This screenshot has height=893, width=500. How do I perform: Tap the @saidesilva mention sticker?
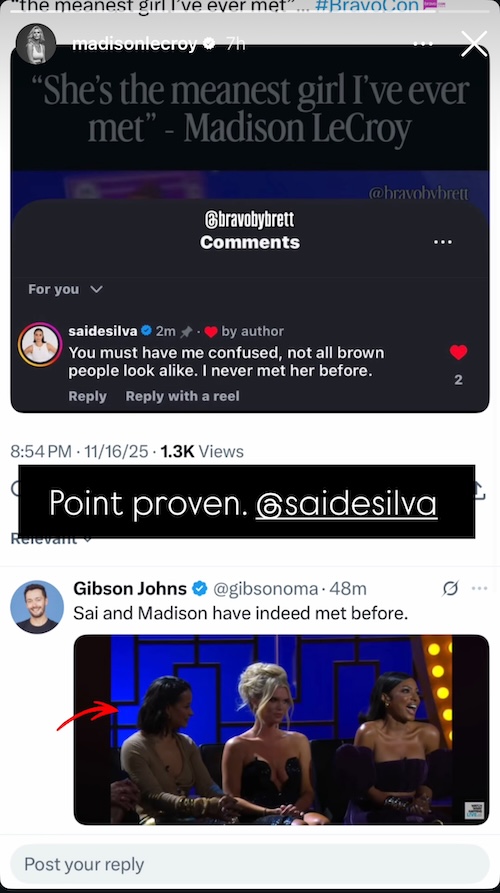click(346, 504)
